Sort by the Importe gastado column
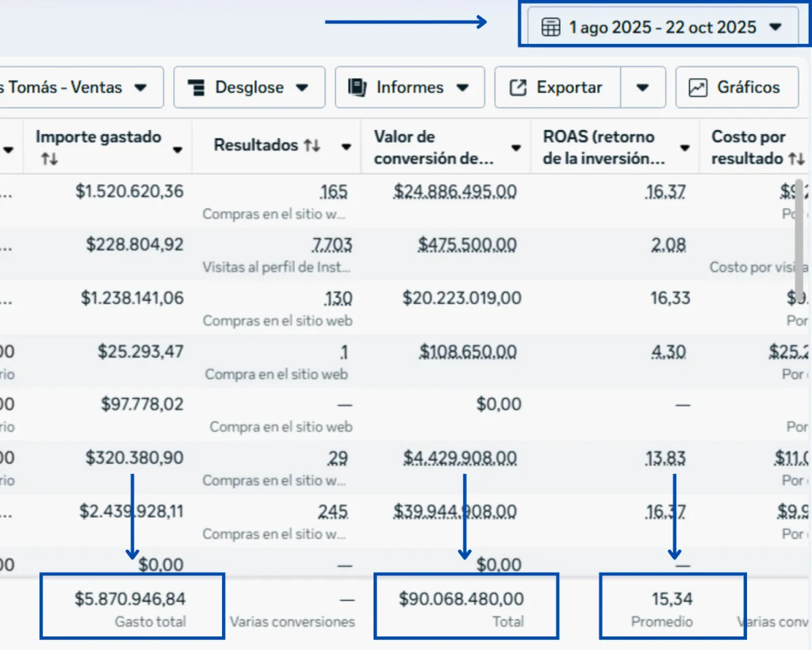 [x=49, y=160]
